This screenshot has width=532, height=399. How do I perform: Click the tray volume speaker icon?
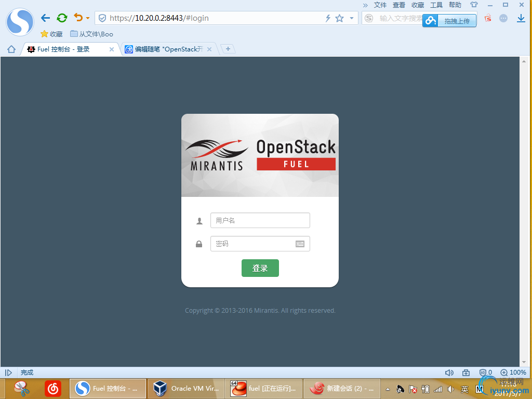451,389
